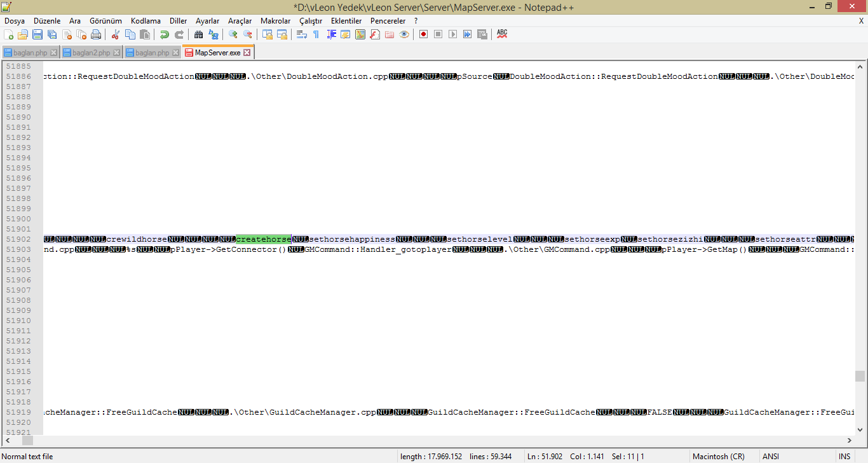Click the Paste clipboard icon
Viewport: 868px width, 463px height.
click(x=145, y=34)
